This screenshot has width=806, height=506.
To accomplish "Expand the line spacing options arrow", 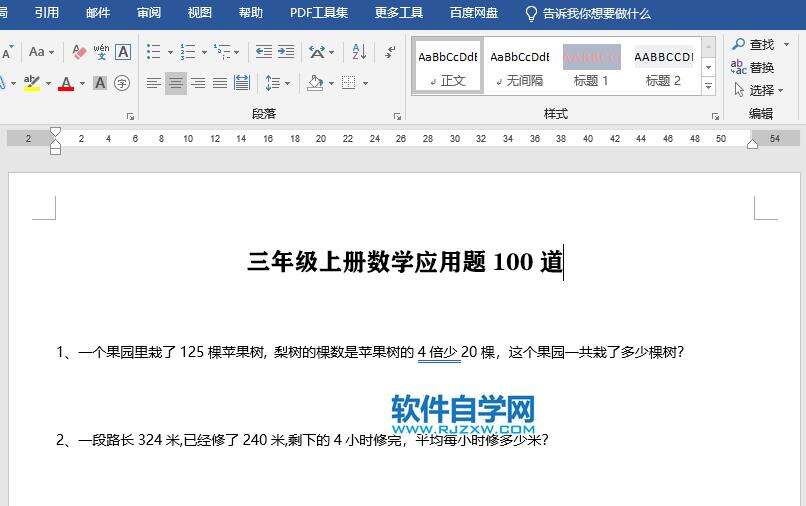I will [287, 83].
